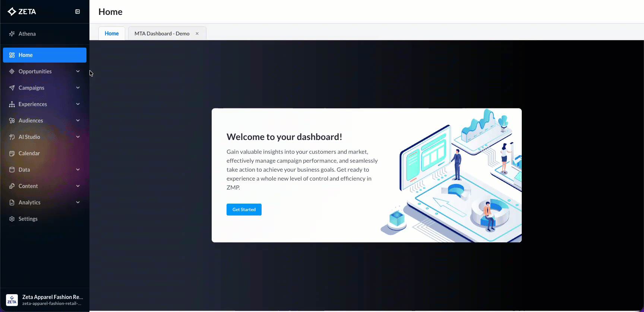Open the Calendar menu item
644x312 pixels.
click(x=45, y=153)
